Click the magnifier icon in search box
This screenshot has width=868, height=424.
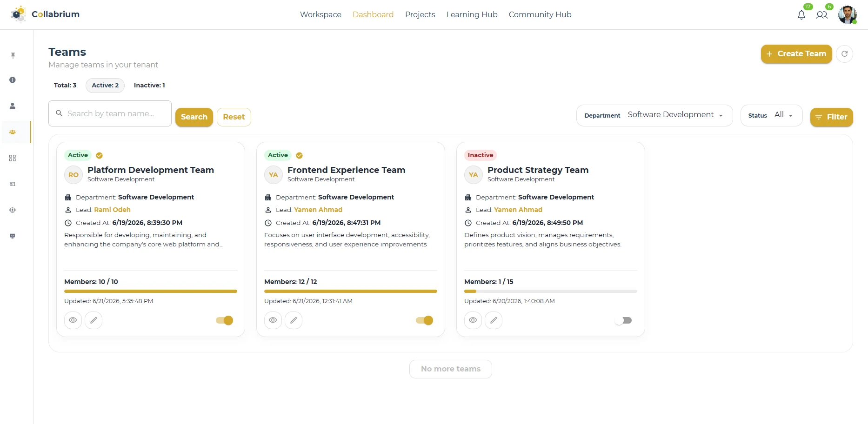[59, 113]
